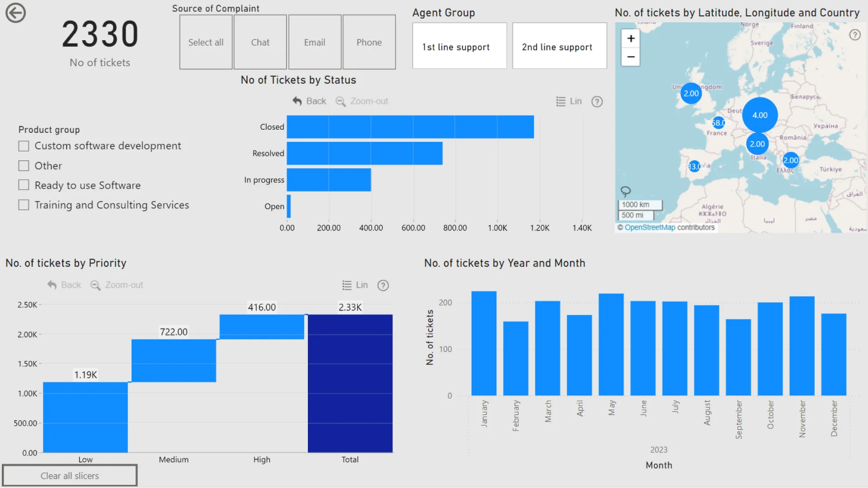Filter by Chat source
This screenshot has height=488, width=868.
click(260, 42)
